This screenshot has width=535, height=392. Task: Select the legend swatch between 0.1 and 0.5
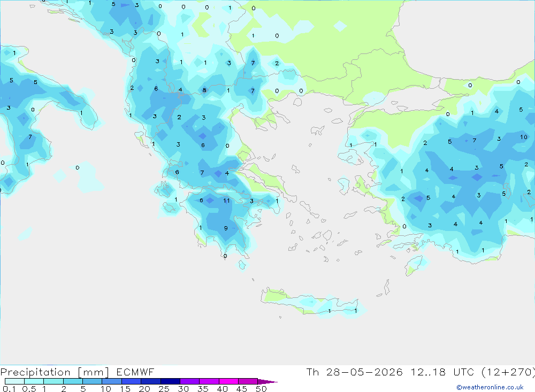click(14, 381)
